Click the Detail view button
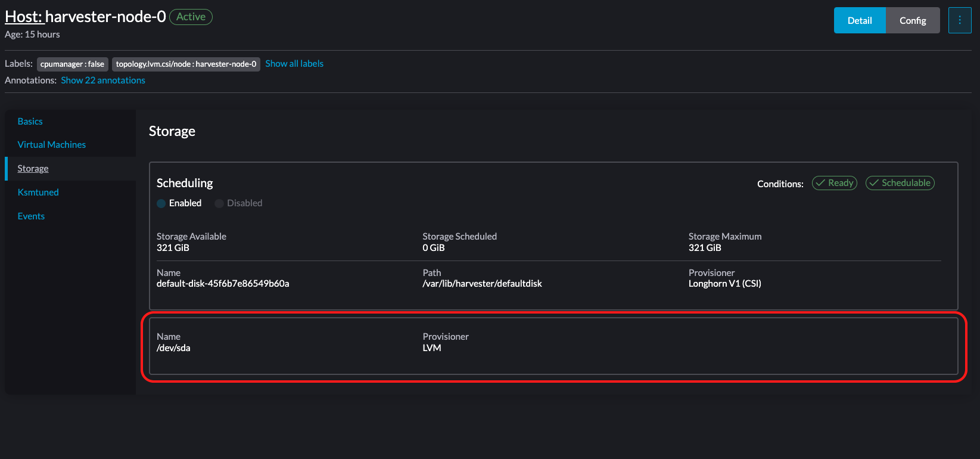980x459 pixels. 859,20
